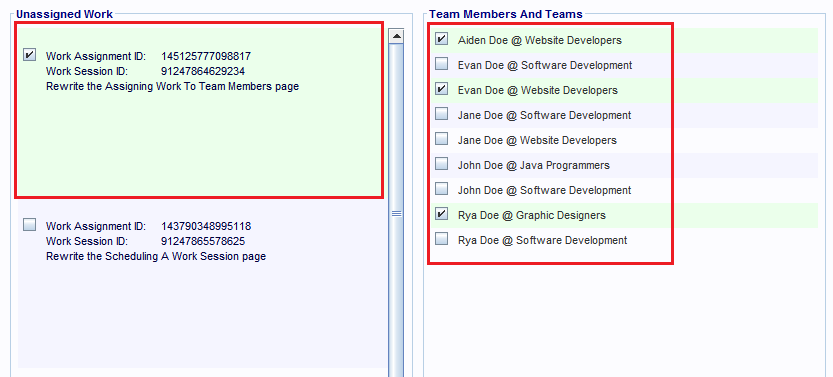Click the 'Rya Doe @ Software Development' label
Viewport: 833px width, 377px height.
(542, 240)
